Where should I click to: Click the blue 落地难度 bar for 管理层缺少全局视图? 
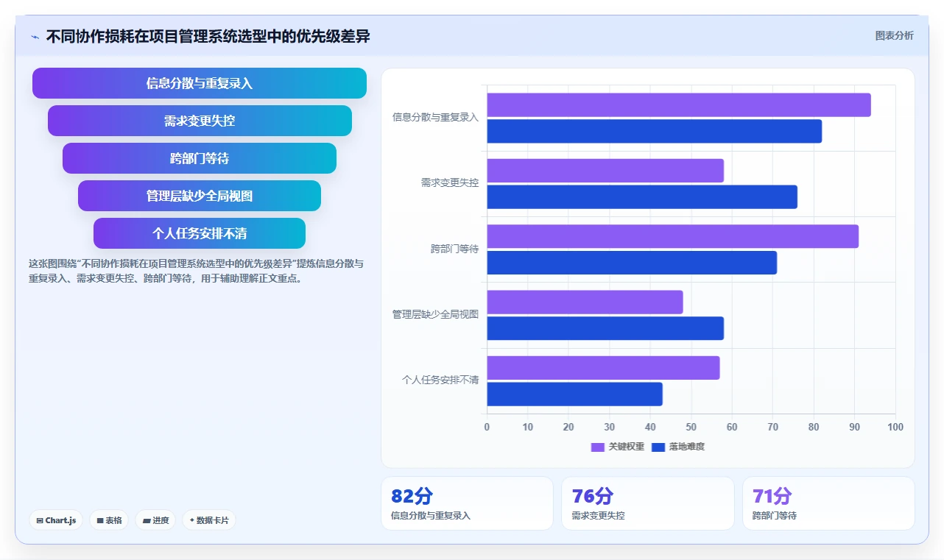[x=605, y=329]
